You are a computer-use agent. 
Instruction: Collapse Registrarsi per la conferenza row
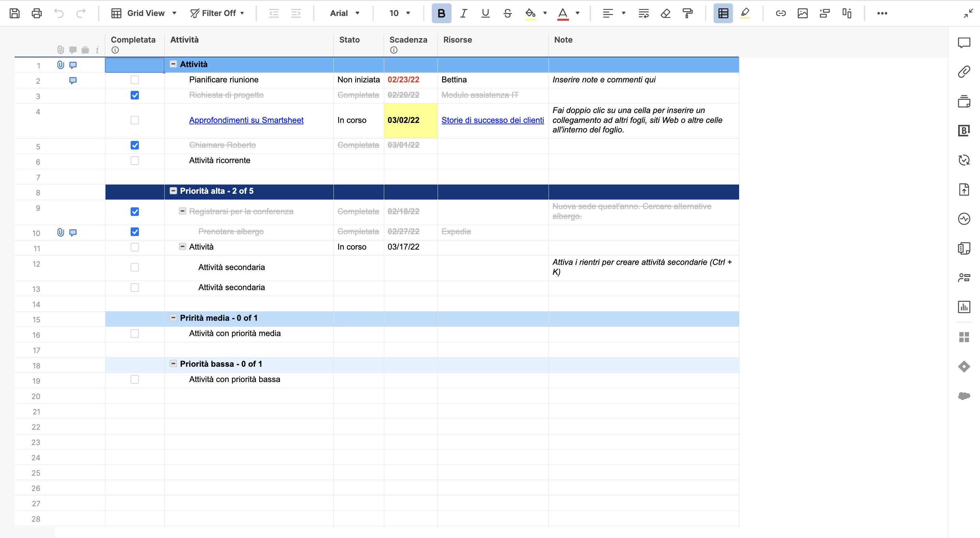coord(183,211)
